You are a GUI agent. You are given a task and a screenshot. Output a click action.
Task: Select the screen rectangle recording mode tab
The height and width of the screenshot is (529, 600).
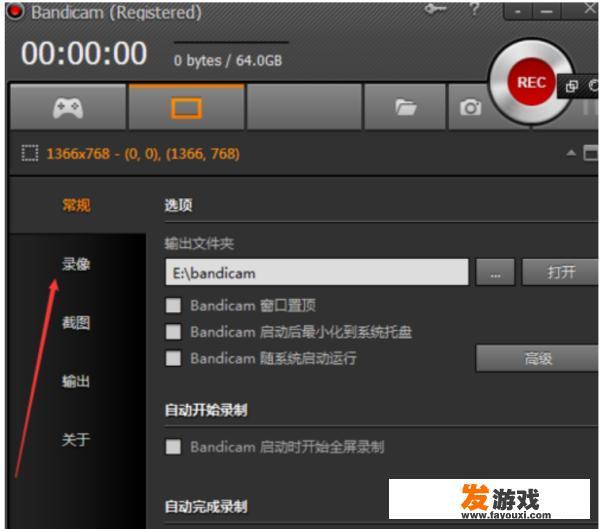click(x=186, y=107)
